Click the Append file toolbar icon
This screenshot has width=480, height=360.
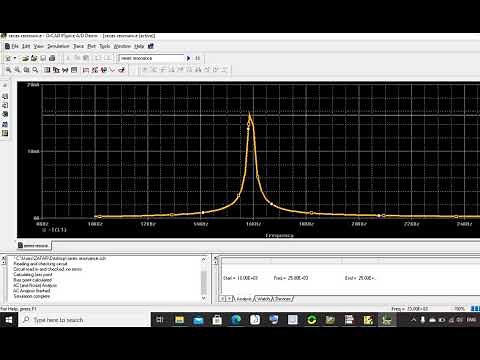(x=34, y=58)
